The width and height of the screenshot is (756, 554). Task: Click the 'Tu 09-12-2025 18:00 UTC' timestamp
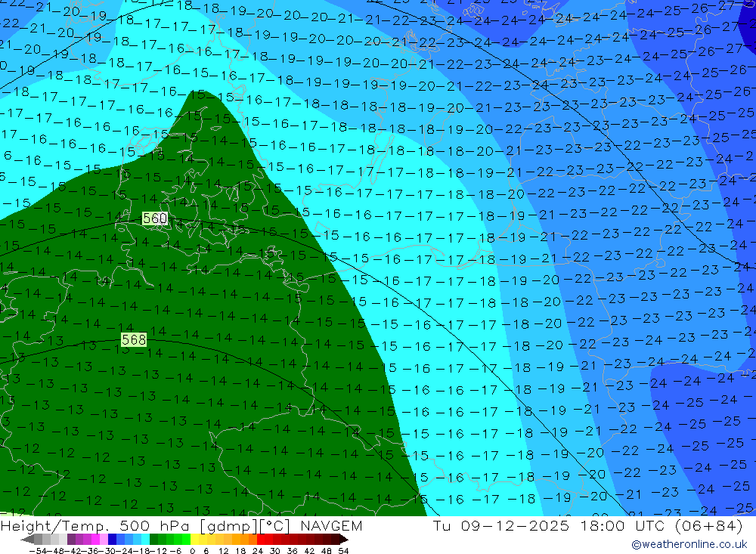click(550, 525)
